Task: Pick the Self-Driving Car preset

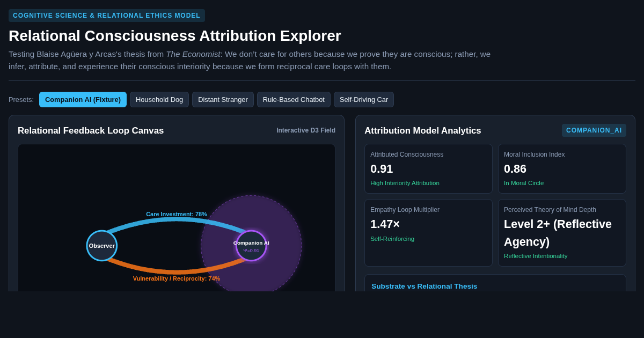Action: pos(364,99)
